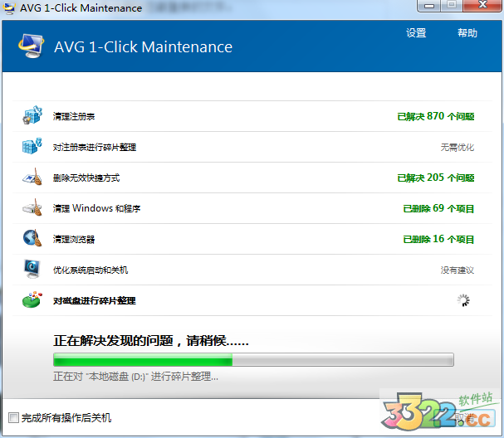Click the 取消 cancel button
504x438 pixels.
tap(464, 418)
